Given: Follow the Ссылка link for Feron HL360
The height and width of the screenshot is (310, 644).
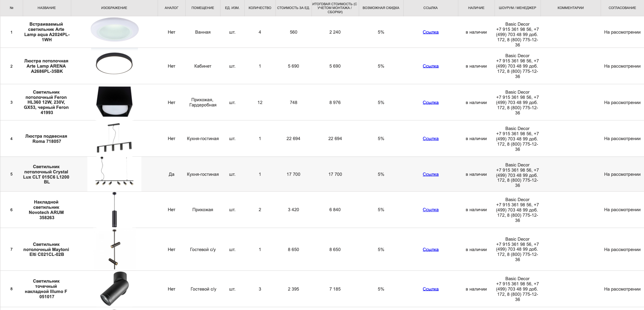Looking at the screenshot, I should [430, 102].
